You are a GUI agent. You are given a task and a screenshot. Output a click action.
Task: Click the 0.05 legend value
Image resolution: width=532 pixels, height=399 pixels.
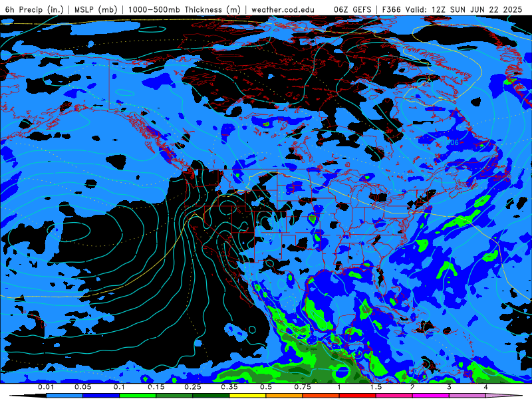click(x=82, y=387)
